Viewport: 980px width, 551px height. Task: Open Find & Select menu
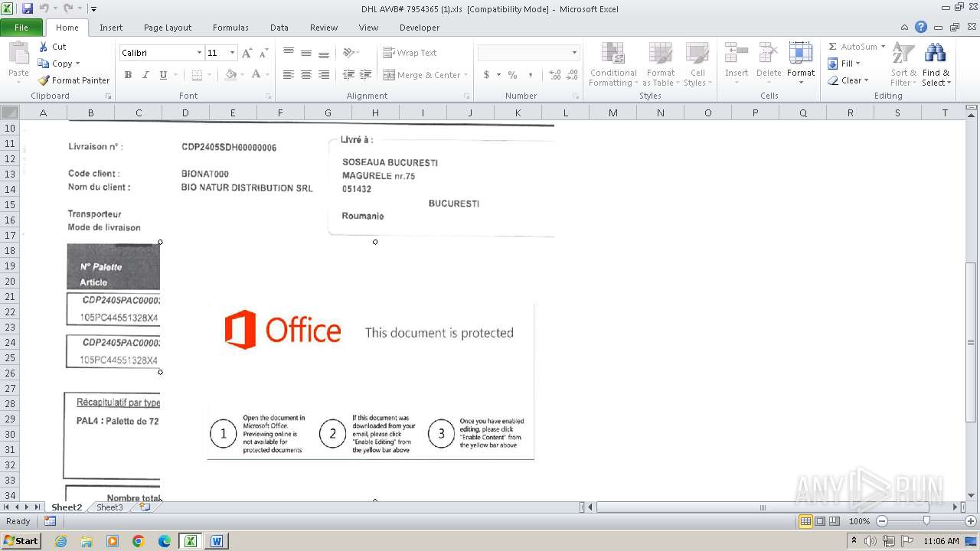(x=936, y=65)
